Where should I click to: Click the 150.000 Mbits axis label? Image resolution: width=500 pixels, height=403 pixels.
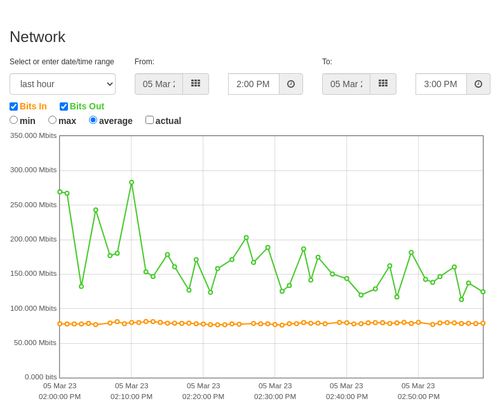[33, 274]
